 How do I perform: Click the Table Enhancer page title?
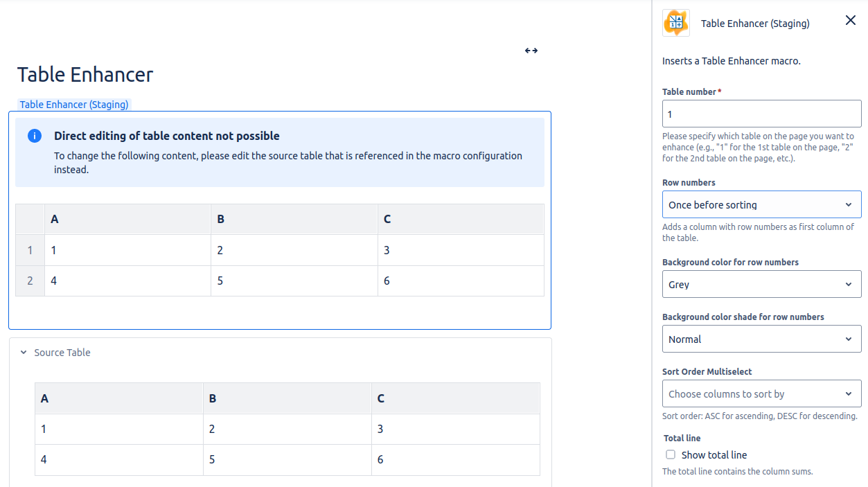tap(85, 75)
